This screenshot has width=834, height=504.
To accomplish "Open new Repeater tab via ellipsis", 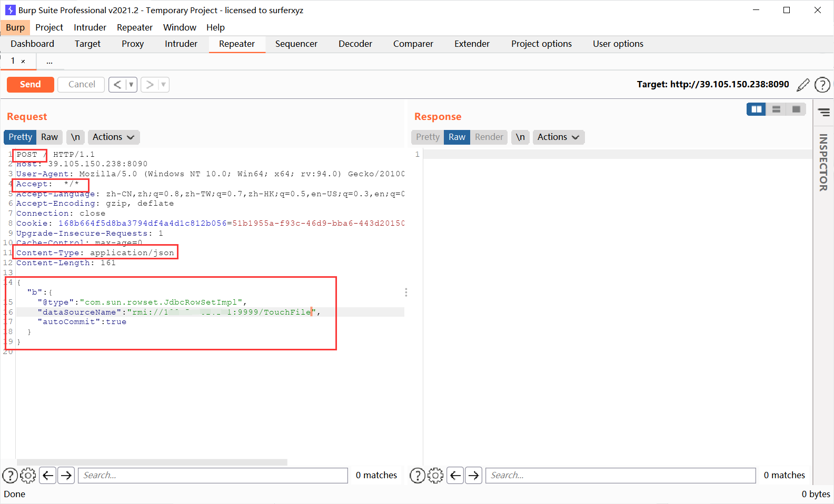I will point(49,62).
